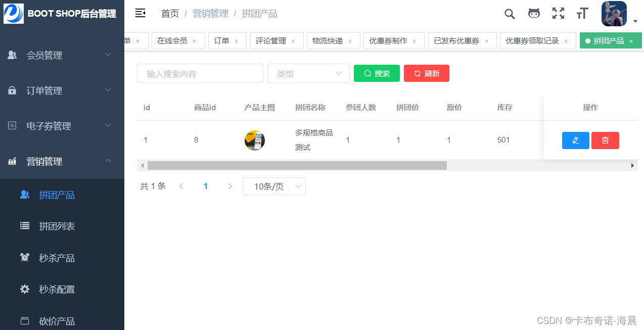Open the 10条/页 page size dropdown
Image resolution: width=644 pixels, height=330 pixels.
tap(274, 186)
